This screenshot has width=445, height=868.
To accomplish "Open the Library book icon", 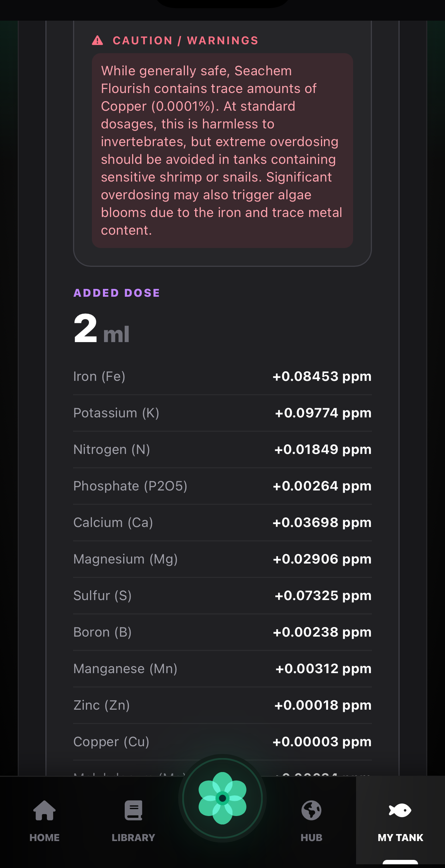I will 133,810.
